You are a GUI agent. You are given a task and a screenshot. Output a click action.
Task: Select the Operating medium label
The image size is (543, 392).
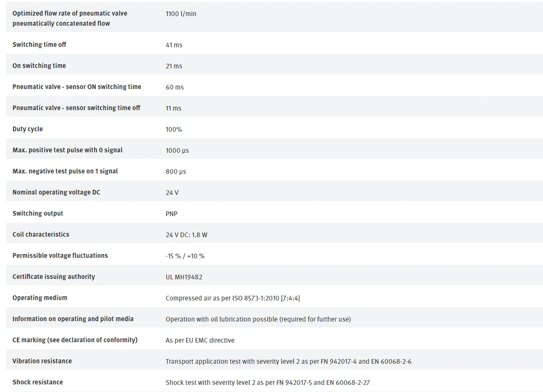(x=40, y=298)
